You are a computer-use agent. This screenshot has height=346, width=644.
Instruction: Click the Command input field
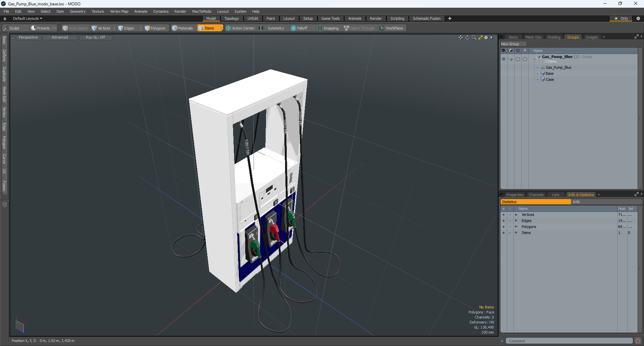pyautogui.click(x=569, y=341)
